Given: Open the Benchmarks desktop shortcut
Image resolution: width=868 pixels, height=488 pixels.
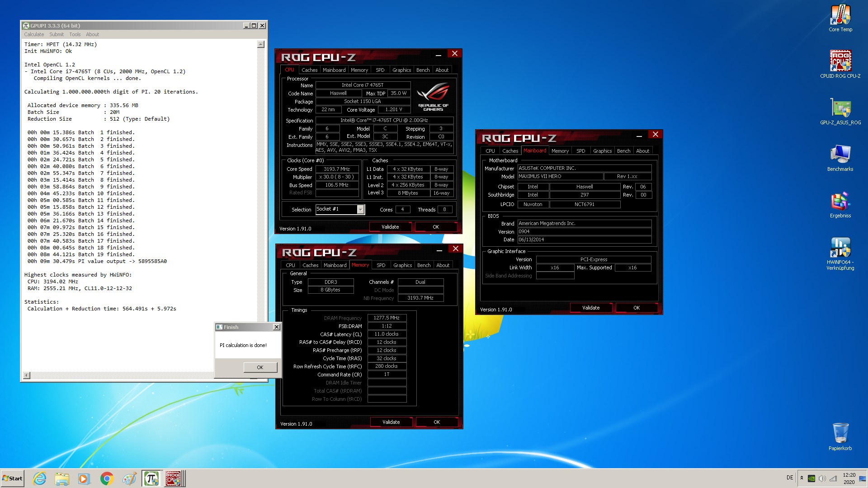Looking at the screenshot, I should (x=840, y=158).
